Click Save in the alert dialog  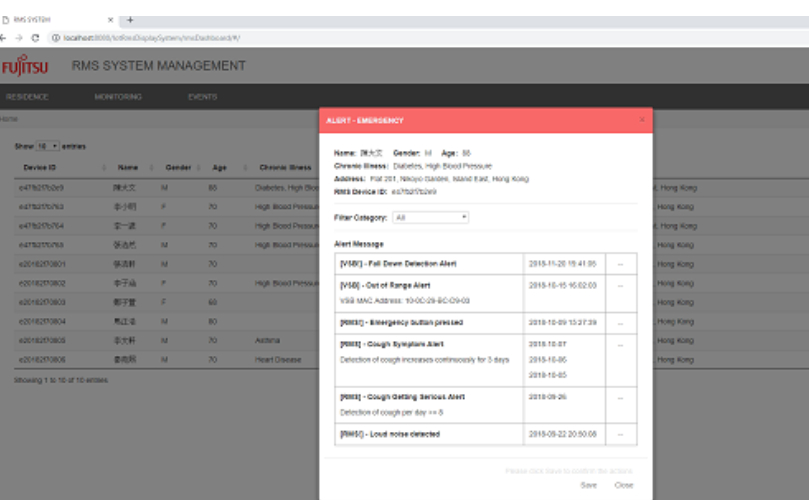(x=588, y=485)
